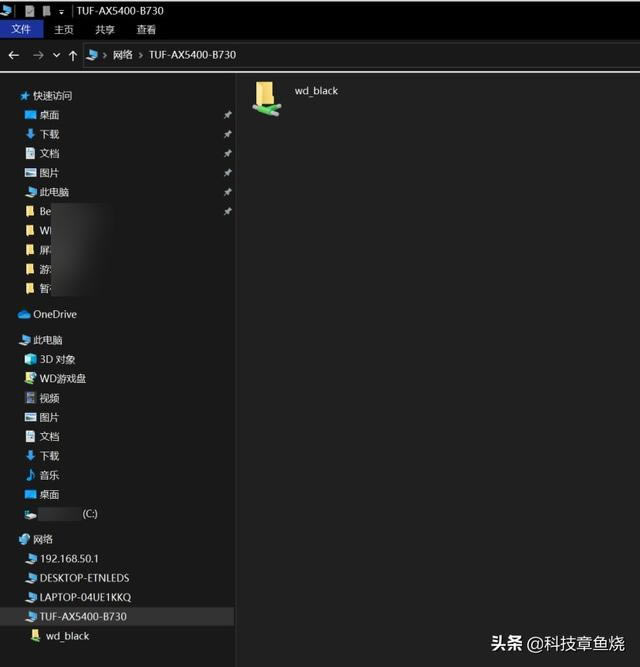Image resolution: width=640 pixels, height=667 pixels.
Task: Click the OneDrive cloud icon in sidebar
Action: pyautogui.click(x=24, y=314)
